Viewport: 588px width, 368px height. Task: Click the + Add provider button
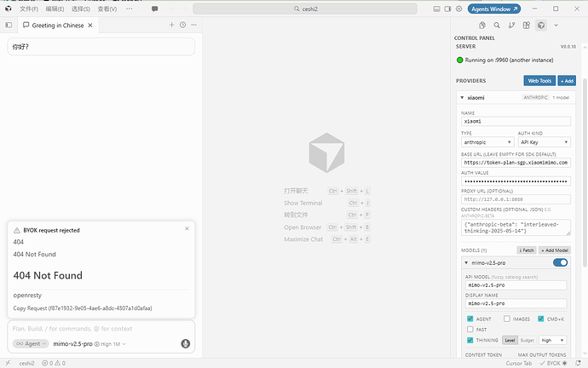567,81
